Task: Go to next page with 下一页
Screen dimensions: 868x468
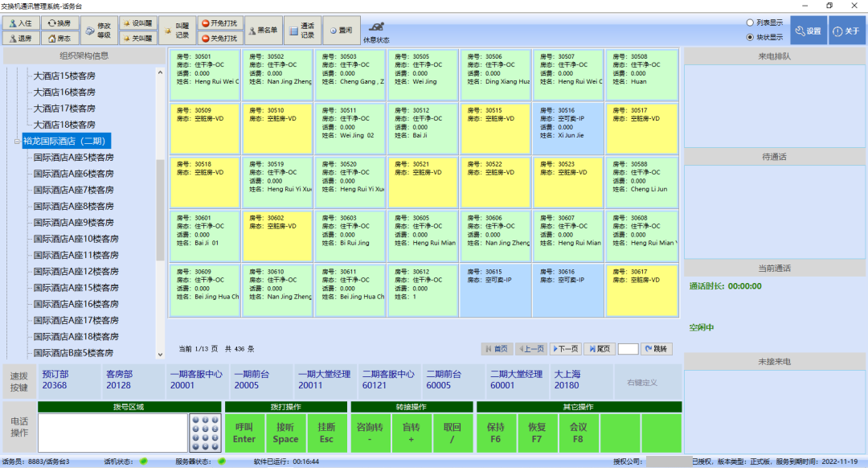Action: 565,349
